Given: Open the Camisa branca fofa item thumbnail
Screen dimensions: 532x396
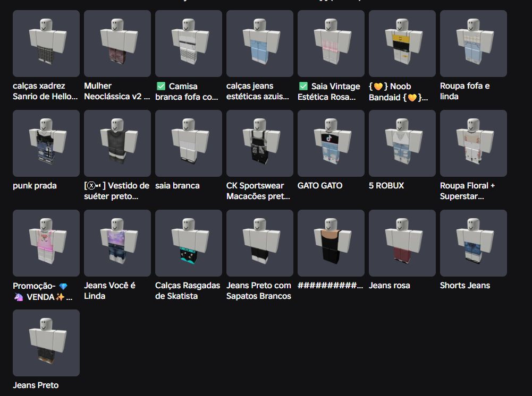Looking at the screenshot, I should (189, 44).
